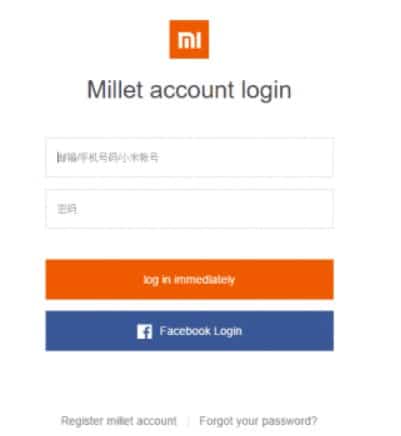Click the Facebook 'f' icon
Viewport: 401px width, 436px height.
point(144,332)
